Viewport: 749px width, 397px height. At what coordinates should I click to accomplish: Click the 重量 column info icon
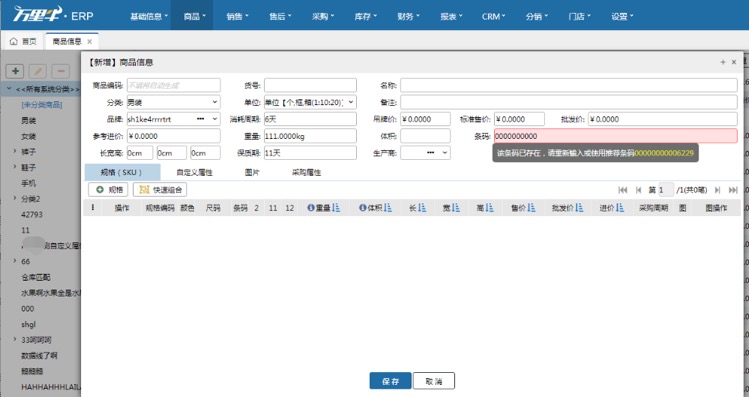pyautogui.click(x=311, y=208)
